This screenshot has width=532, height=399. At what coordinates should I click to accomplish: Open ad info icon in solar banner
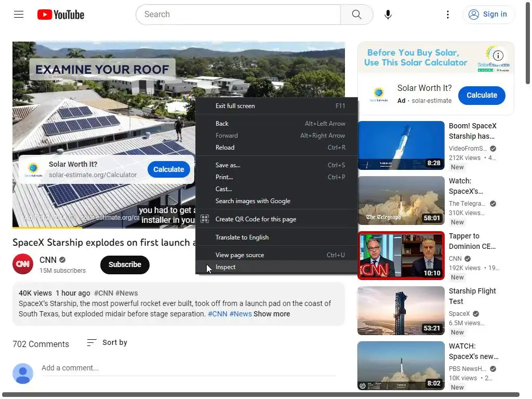pos(498,55)
